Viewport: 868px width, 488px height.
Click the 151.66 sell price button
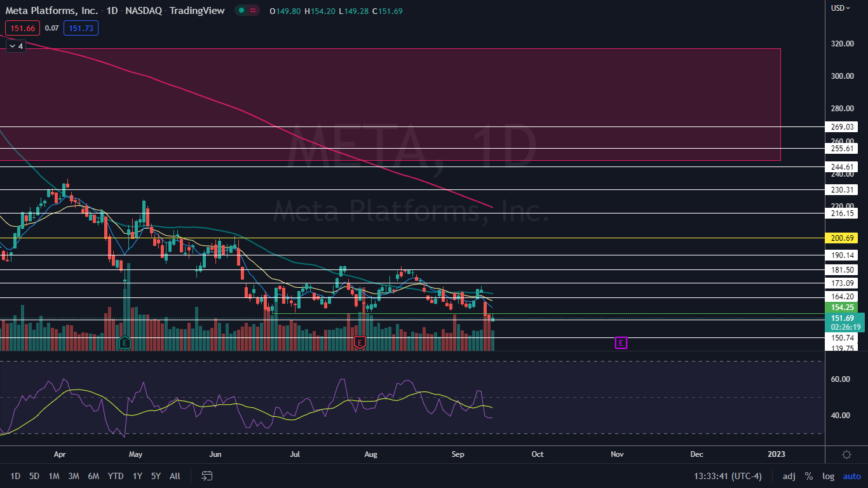pos(22,28)
